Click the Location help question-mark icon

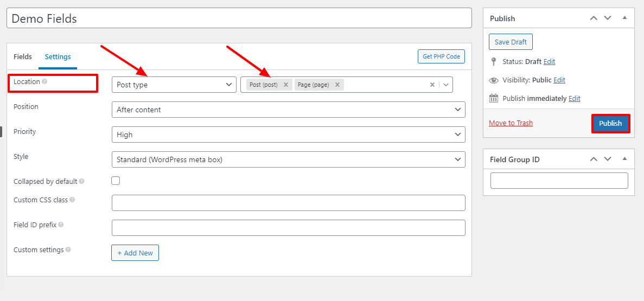tap(44, 82)
